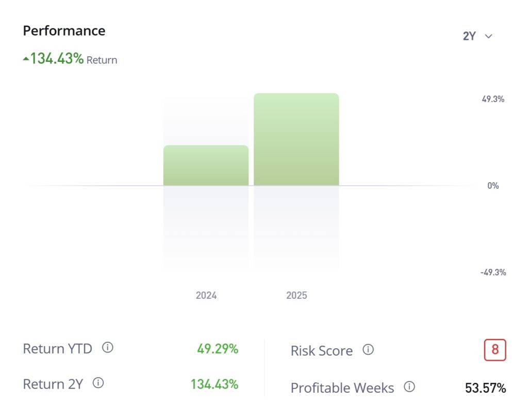The width and height of the screenshot is (528, 420).
Task: Click the Return YTD 49.29% value
Action: (218, 349)
